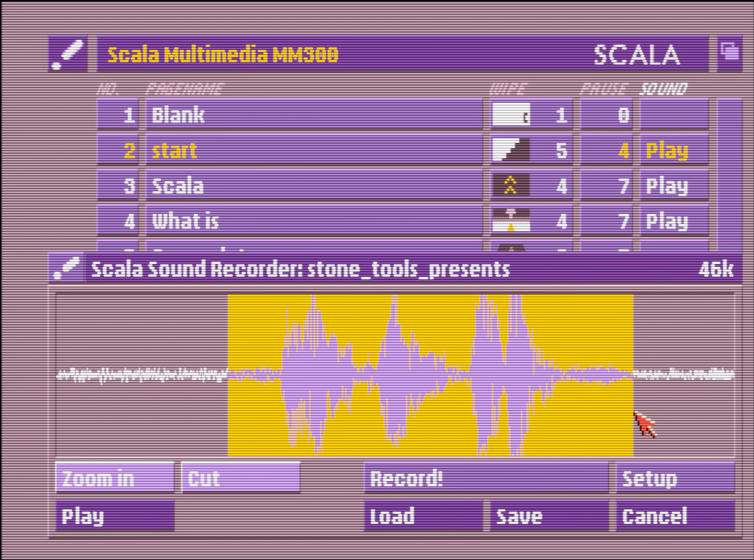Click the wipe icon for What is page
Viewport: 754px width, 560px height.
pyautogui.click(x=510, y=221)
